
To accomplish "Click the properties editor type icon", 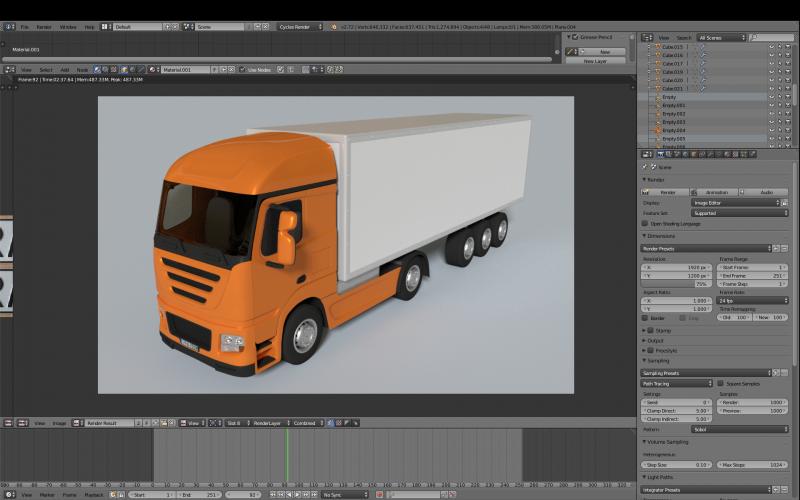I will 646,154.
